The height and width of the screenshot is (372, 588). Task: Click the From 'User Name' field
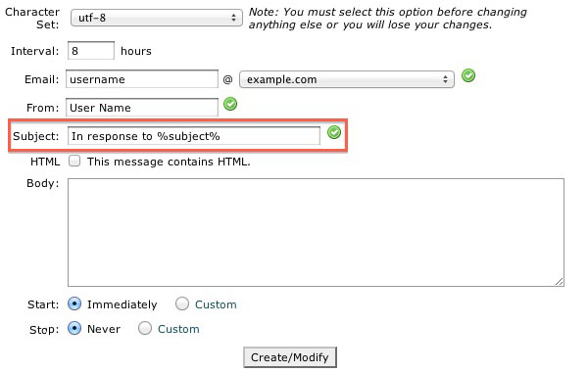(x=142, y=108)
